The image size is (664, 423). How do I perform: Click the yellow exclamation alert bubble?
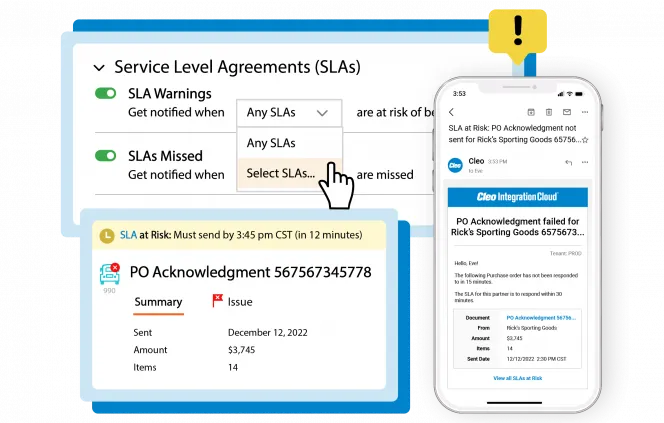pos(517,34)
